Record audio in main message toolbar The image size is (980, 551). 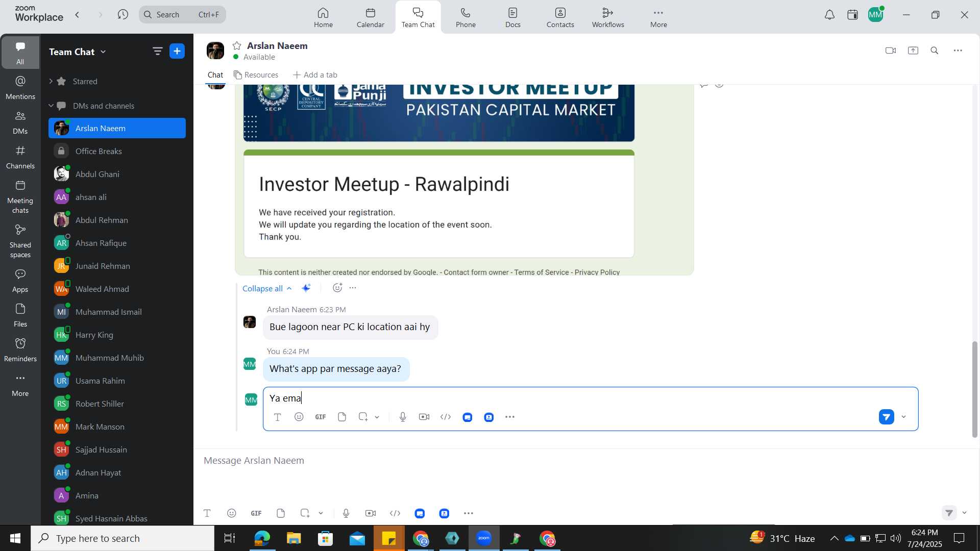click(x=346, y=513)
